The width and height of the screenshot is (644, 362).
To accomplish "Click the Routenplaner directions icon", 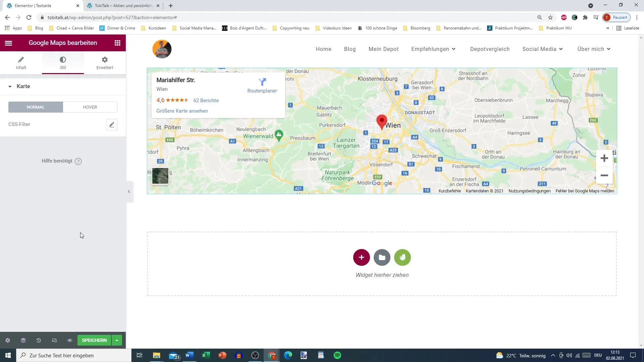I will tap(262, 82).
